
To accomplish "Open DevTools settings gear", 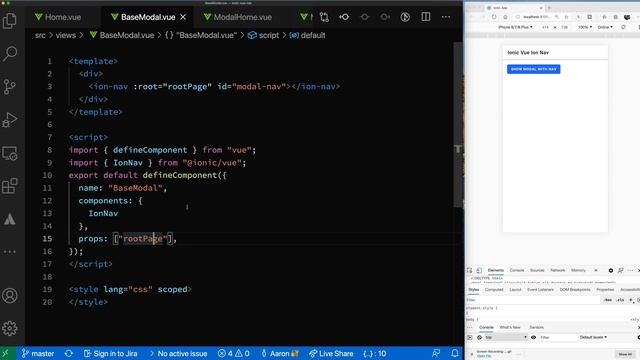I will (611, 270).
